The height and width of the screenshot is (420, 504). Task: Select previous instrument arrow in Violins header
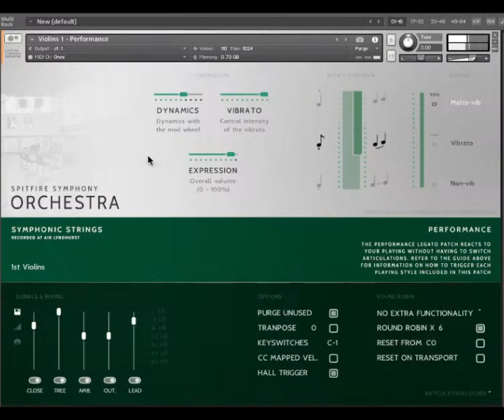[x=337, y=39]
